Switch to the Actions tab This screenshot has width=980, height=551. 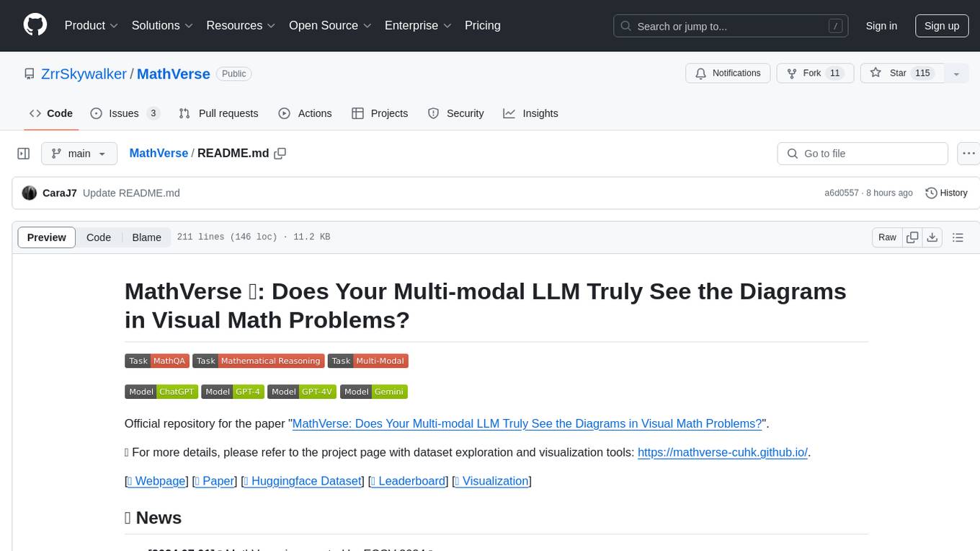pos(305,113)
